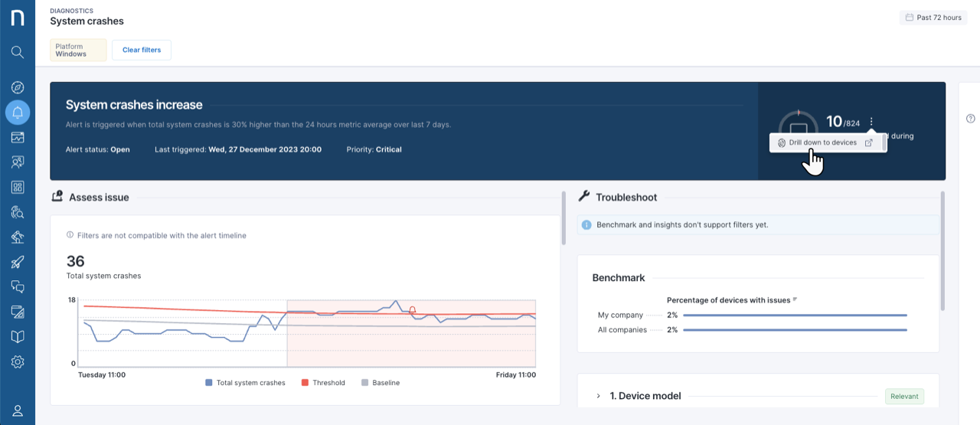The image size is (980, 425).
Task: Open the alerts bell icon
Action: [18, 113]
